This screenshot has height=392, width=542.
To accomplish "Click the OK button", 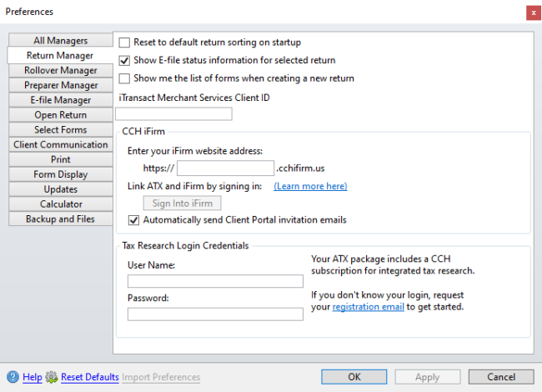I will [354, 377].
